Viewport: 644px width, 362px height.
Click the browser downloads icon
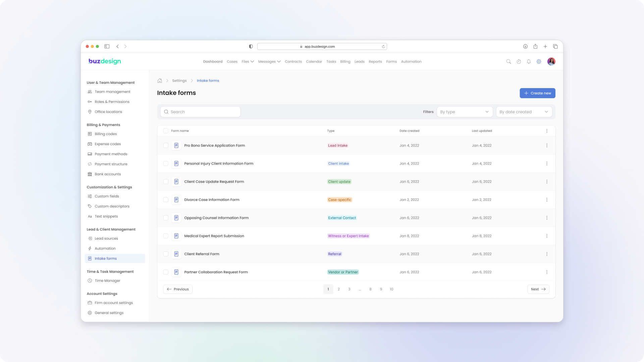[525, 47]
